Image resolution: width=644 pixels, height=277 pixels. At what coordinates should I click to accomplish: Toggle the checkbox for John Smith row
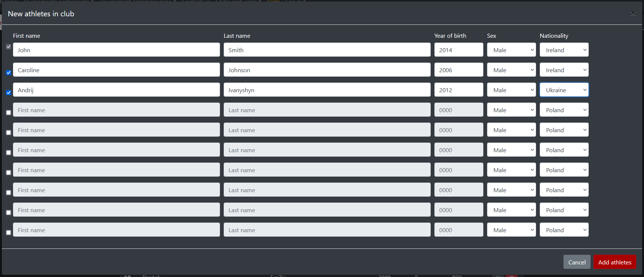click(9, 47)
